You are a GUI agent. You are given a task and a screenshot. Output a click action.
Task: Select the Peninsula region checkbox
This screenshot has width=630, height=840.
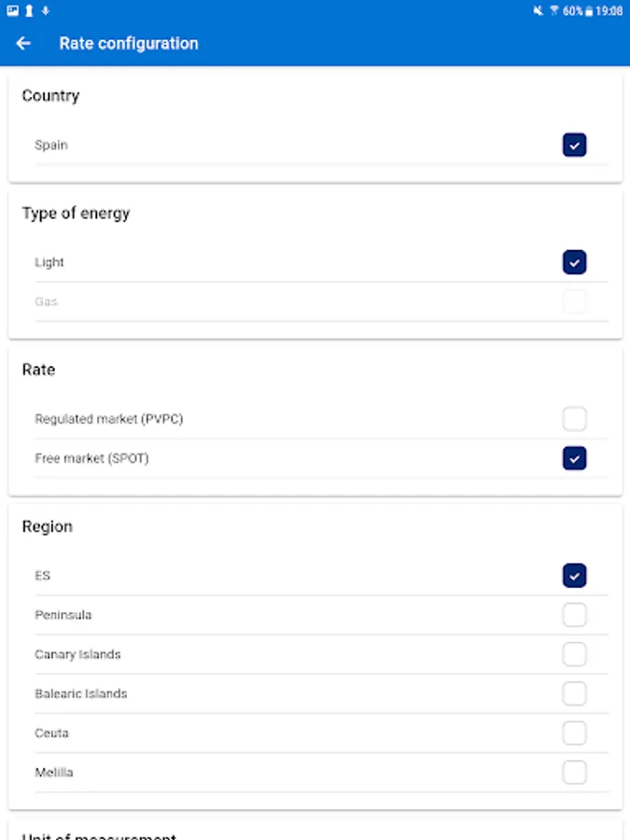click(574, 615)
